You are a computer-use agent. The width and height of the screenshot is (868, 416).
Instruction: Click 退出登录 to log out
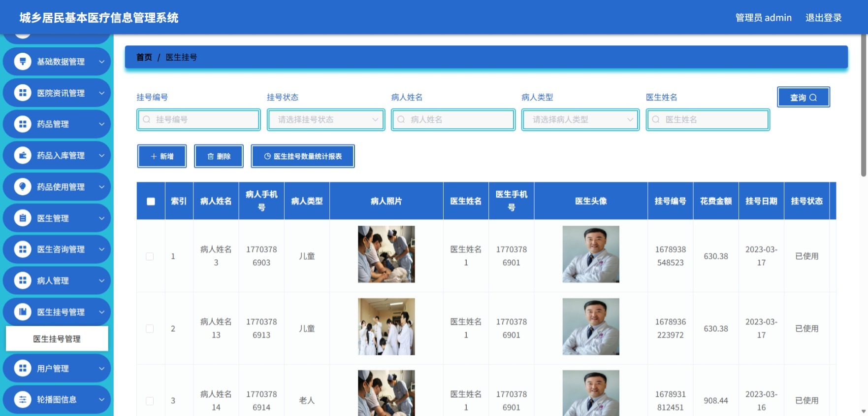pyautogui.click(x=823, y=18)
